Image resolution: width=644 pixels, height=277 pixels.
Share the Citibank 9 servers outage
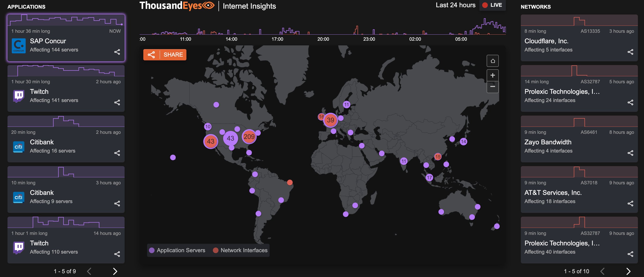[117, 204]
